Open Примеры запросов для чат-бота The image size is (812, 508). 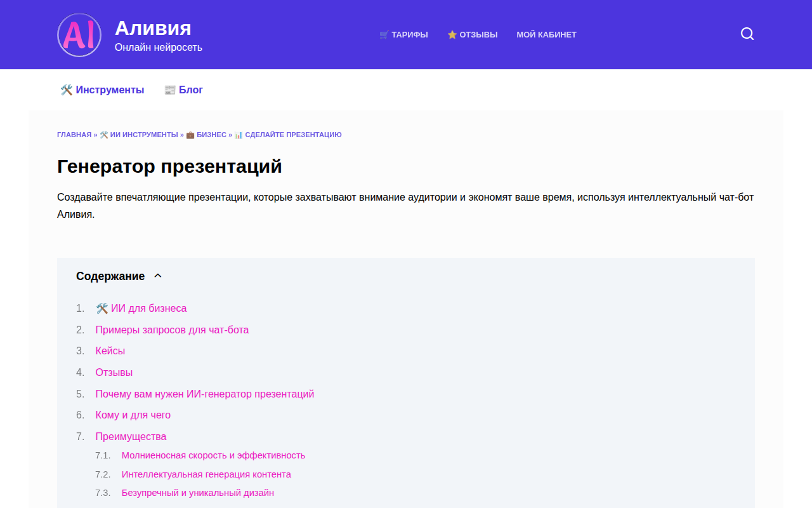[172, 330]
